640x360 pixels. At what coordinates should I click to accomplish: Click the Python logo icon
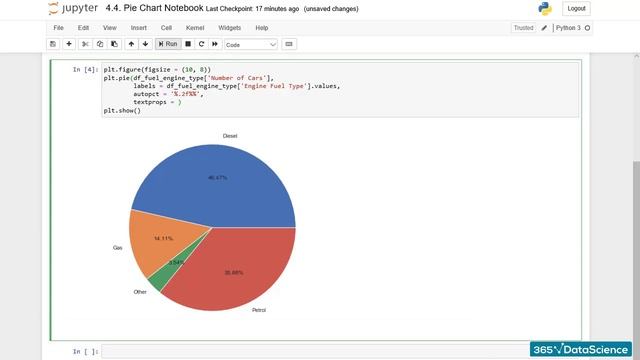(x=545, y=9)
